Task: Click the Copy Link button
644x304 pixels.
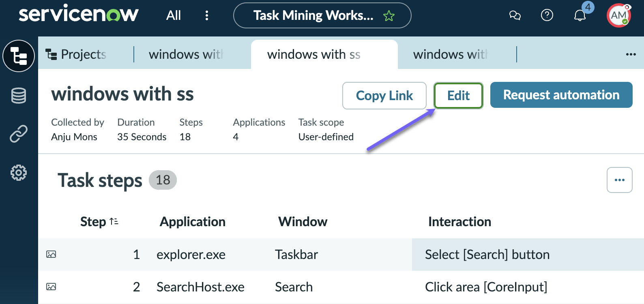Action: 384,96
